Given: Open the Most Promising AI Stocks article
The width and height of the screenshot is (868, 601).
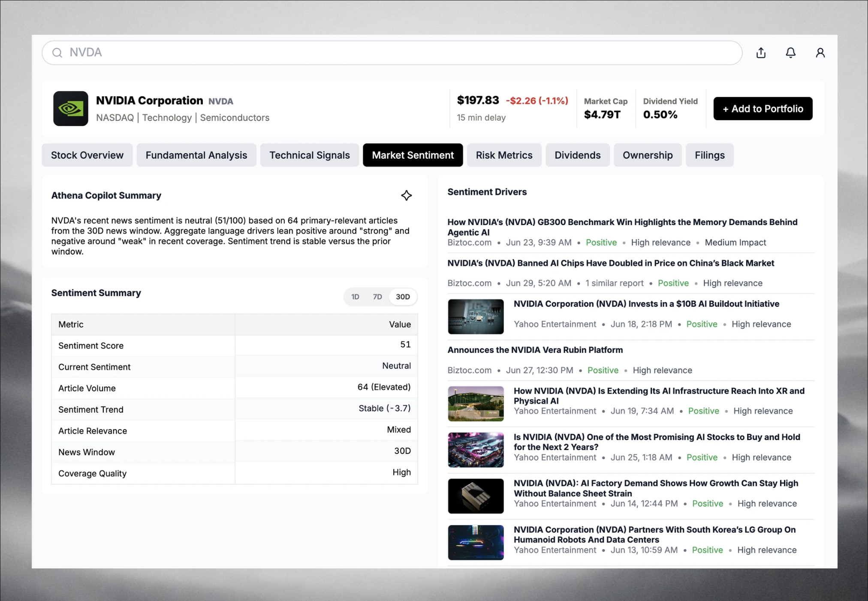Looking at the screenshot, I should (657, 442).
